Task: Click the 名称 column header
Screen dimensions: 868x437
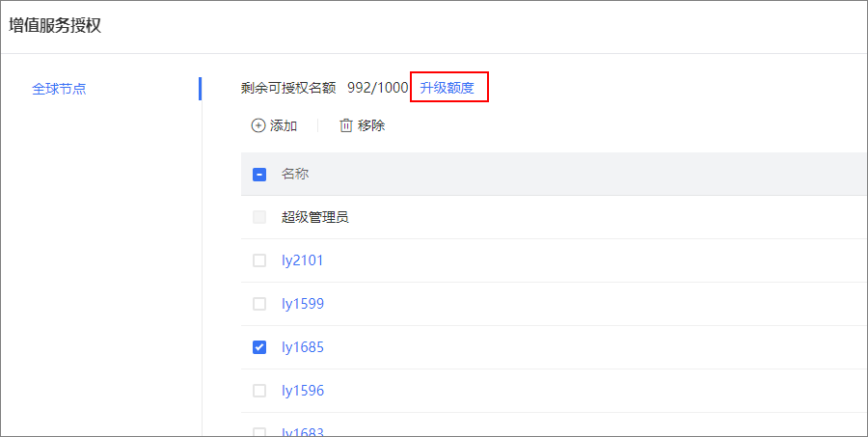Action: pyautogui.click(x=295, y=174)
